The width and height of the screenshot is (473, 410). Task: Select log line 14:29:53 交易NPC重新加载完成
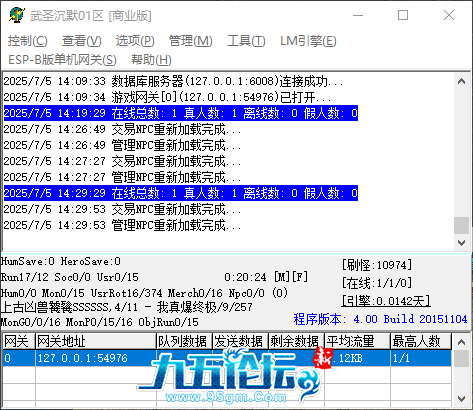(122, 209)
